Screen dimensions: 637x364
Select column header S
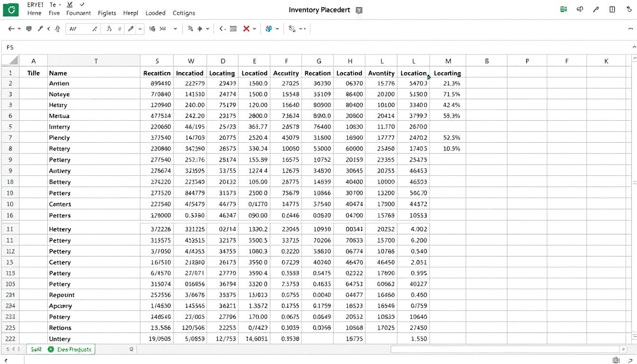(x=157, y=61)
